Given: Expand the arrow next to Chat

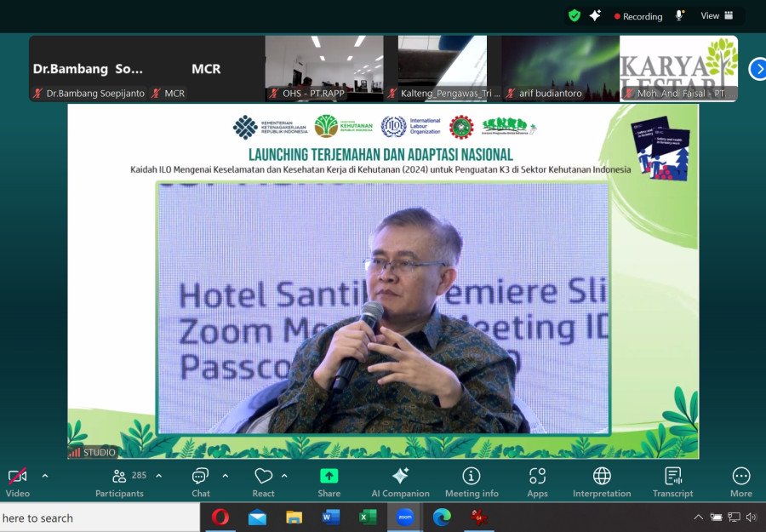Looking at the screenshot, I should click(226, 475).
